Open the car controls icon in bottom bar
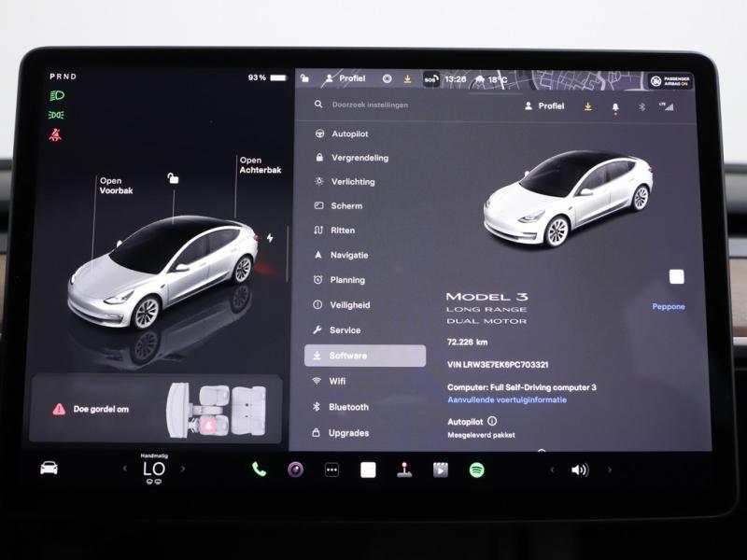 point(49,469)
